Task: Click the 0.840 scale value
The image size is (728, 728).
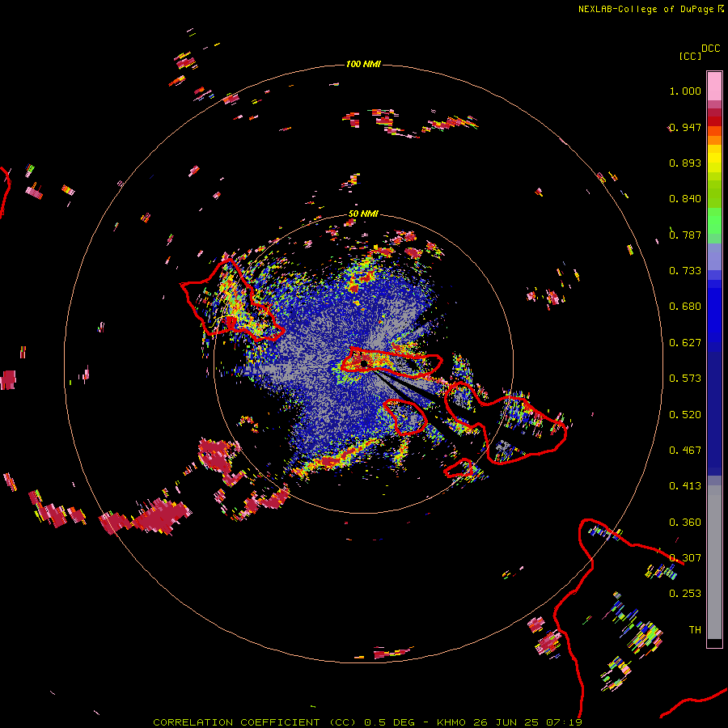Action: tap(685, 199)
